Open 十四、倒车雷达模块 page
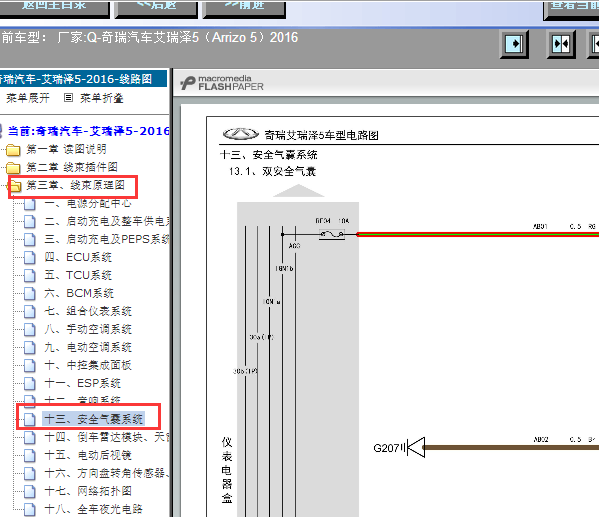The height and width of the screenshot is (517, 599). click(x=107, y=437)
